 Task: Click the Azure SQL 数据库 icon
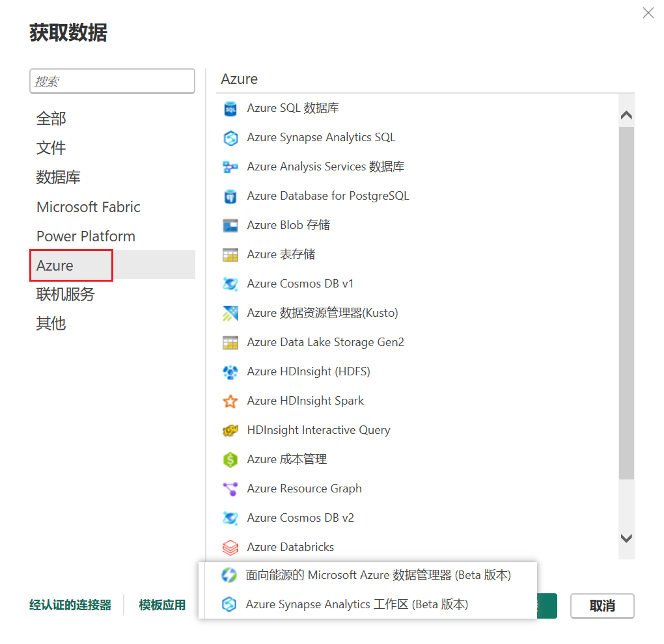(x=230, y=109)
